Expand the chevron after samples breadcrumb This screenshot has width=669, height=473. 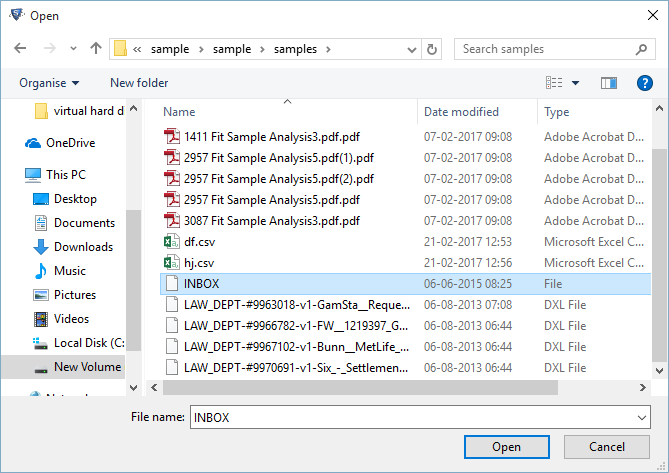[x=328, y=49]
